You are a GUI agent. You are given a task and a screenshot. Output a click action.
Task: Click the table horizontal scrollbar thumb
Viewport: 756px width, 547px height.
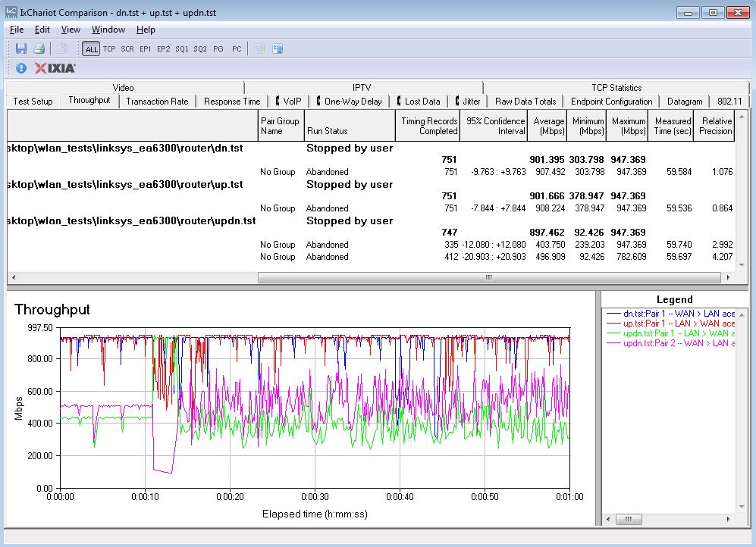[x=489, y=277]
